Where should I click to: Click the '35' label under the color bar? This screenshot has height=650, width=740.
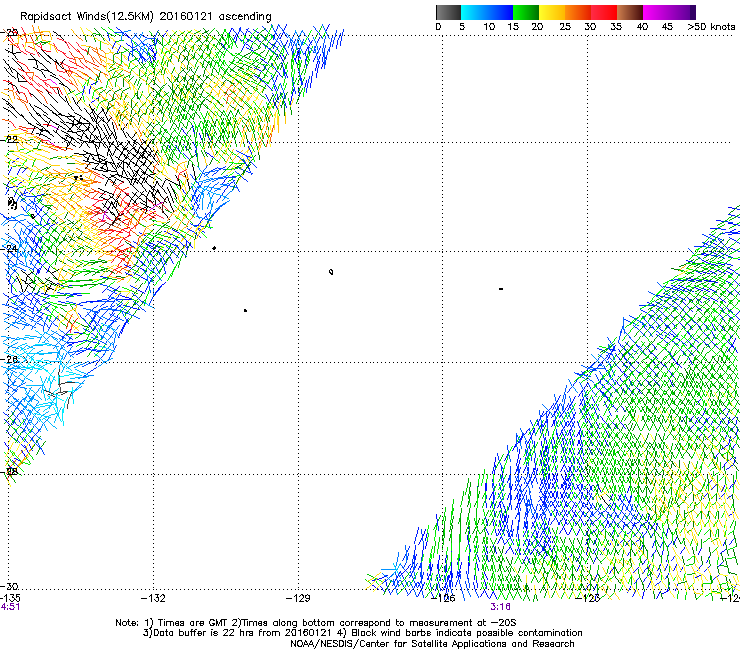pos(616,27)
